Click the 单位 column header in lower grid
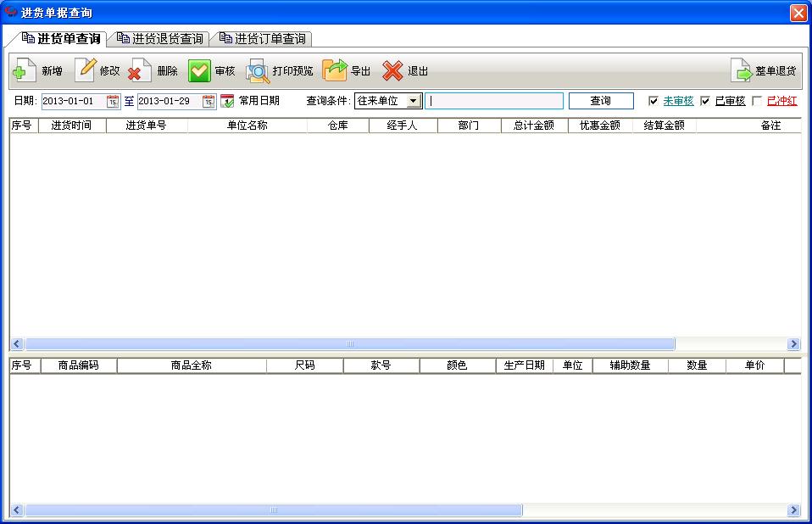The height and width of the screenshot is (524, 812). pos(573,365)
